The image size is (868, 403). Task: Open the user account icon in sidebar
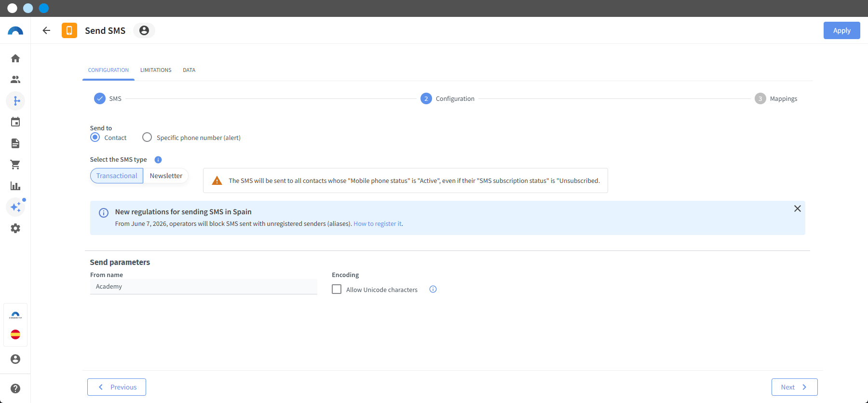tap(15, 359)
